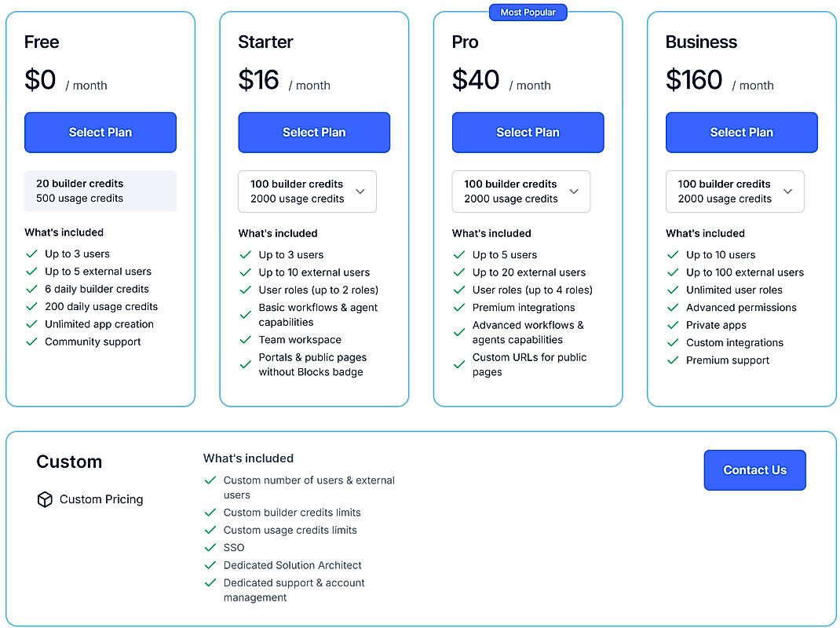Click the checkmark beside Team workspace
The image size is (840, 628).
tap(245, 340)
